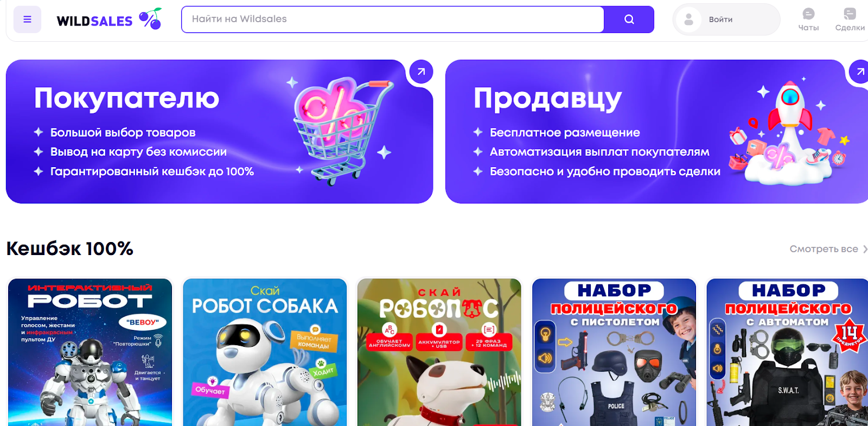This screenshot has height=426, width=868.
Task: Open Набор полицейского с автоматом card
Action: click(x=787, y=352)
